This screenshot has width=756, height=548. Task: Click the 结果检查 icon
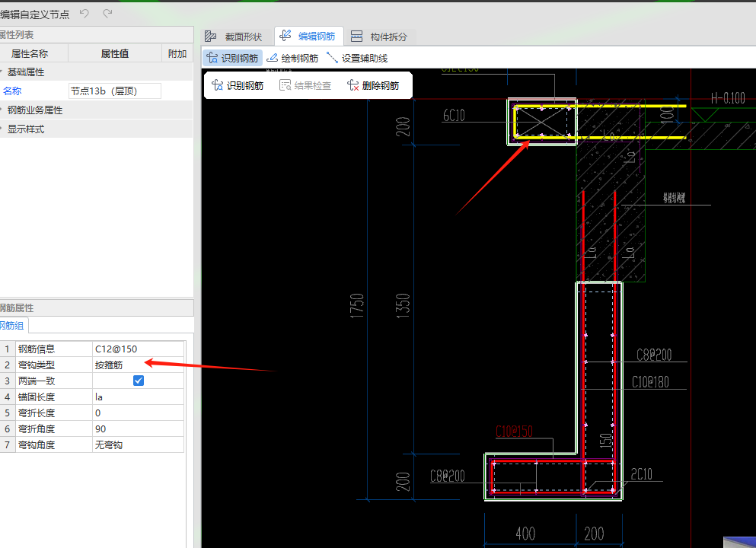[x=285, y=85]
